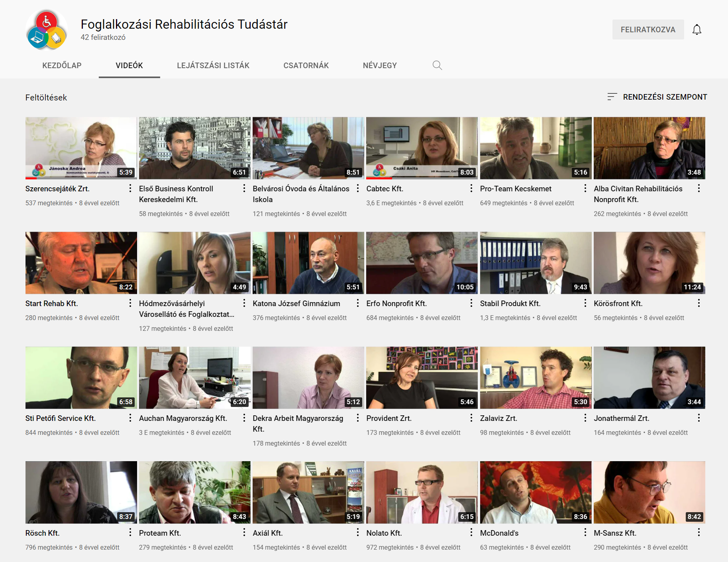Open the NÉVJEGY tab
This screenshot has height=562, width=728.
coord(380,65)
